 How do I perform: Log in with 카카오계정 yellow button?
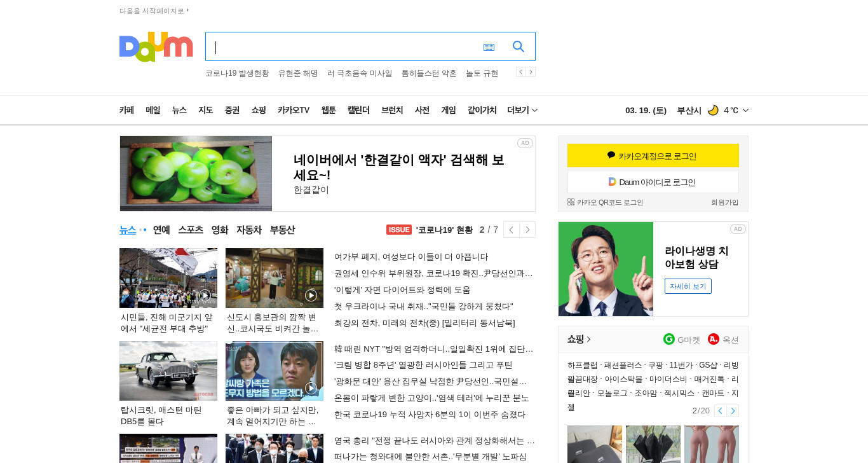(x=653, y=156)
